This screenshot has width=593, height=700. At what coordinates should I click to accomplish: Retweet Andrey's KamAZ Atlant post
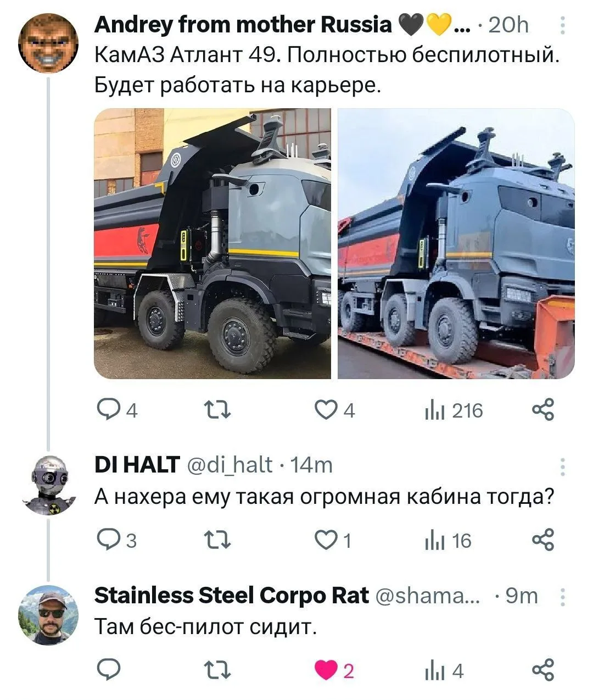tap(217, 410)
